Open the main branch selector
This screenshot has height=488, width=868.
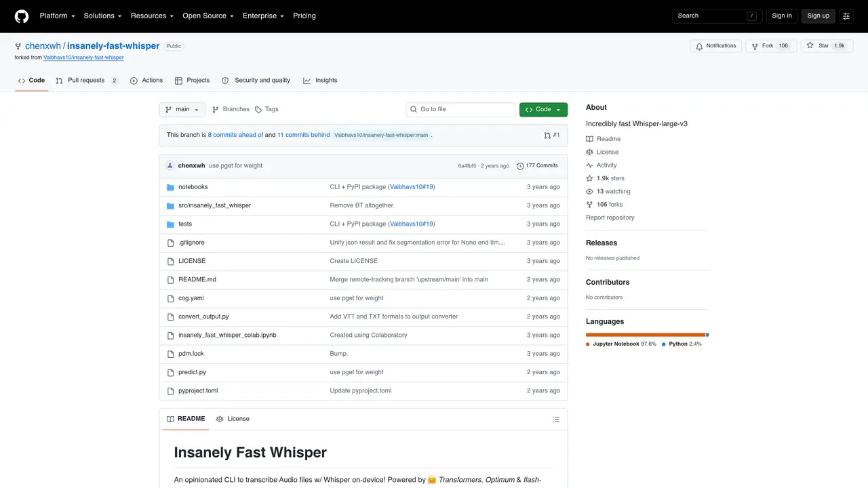182,109
